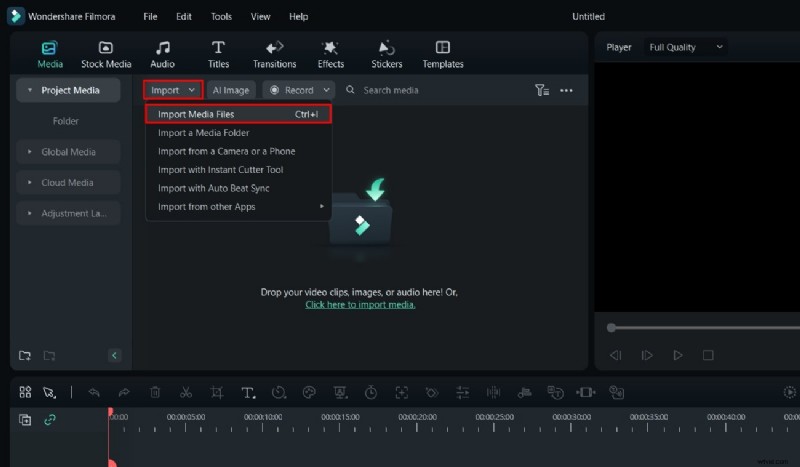The width and height of the screenshot is (800, 467).
Task: Click the Redo arrow
Action: pos(124,392)
